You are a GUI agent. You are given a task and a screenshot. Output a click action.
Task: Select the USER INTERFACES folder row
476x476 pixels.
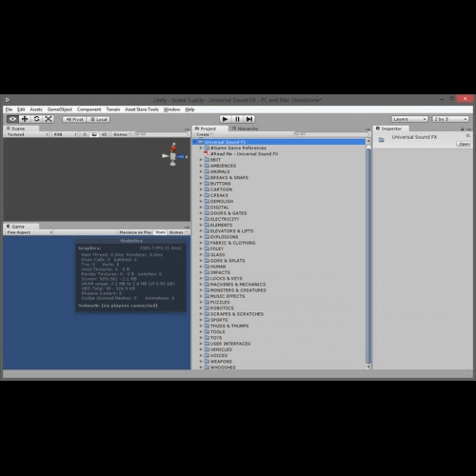[279, 344]
